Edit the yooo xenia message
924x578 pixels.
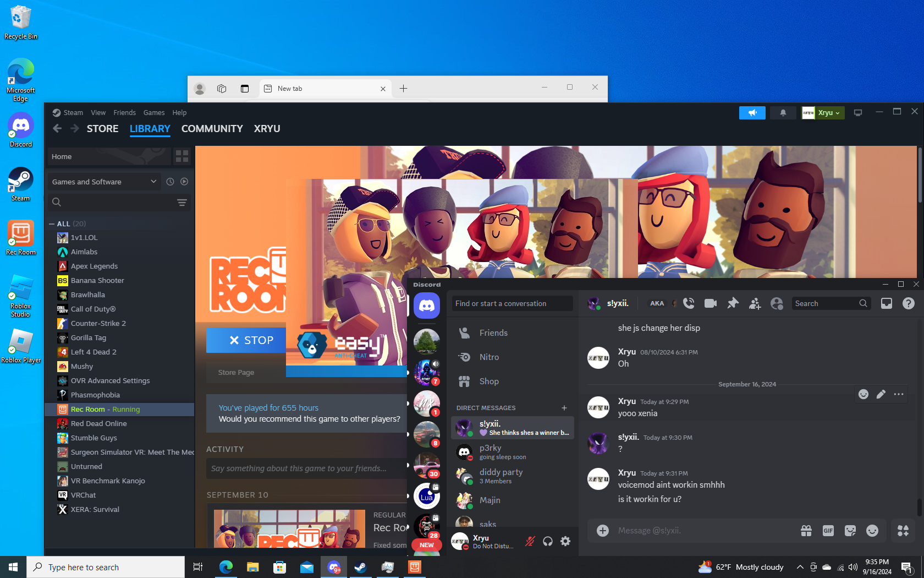pos(881,394)
